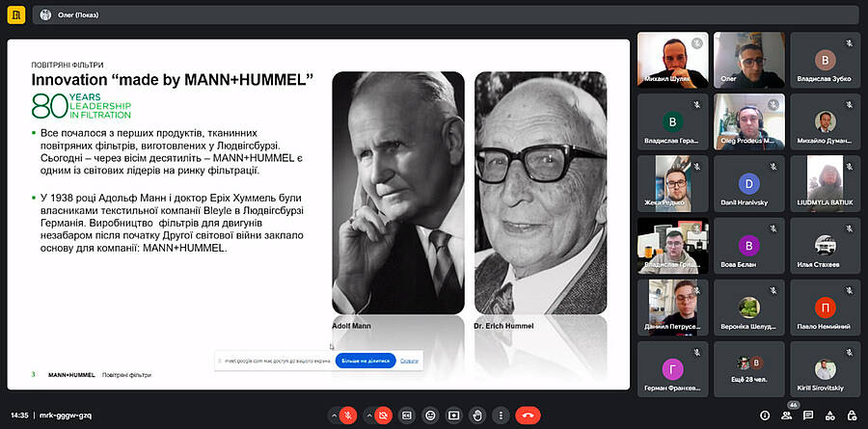
Task: Open the Ещё 28 чел. overflow tile
Action: (x=749, y=369)
